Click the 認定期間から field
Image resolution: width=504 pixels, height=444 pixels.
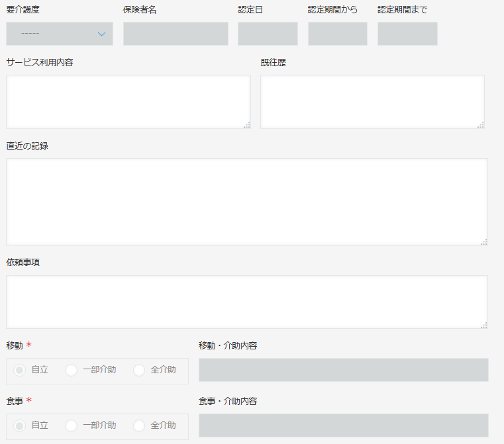pos(337,34)
